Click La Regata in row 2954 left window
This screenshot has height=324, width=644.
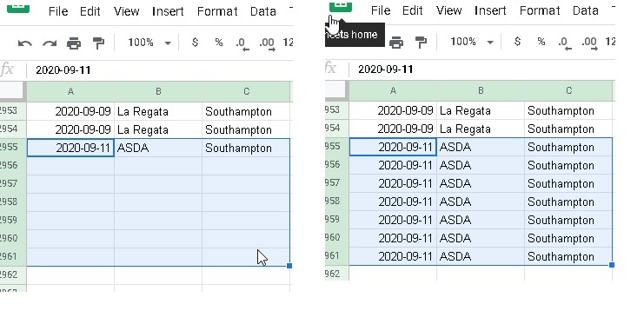158,129
